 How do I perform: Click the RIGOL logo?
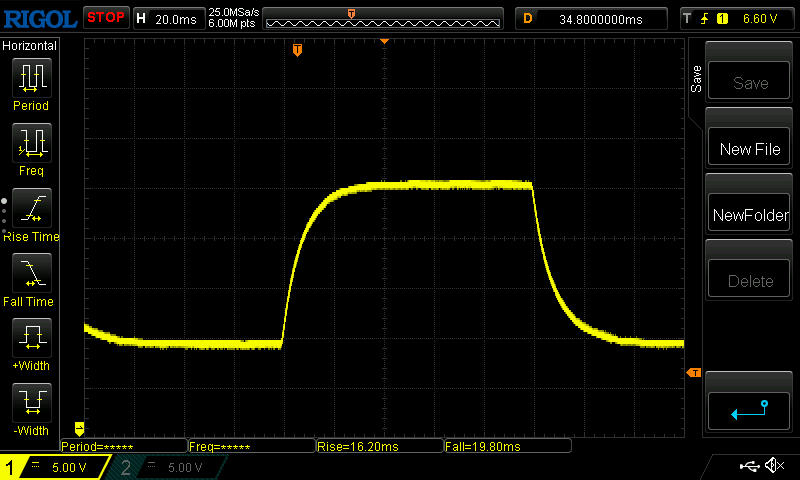coord(40,19)
